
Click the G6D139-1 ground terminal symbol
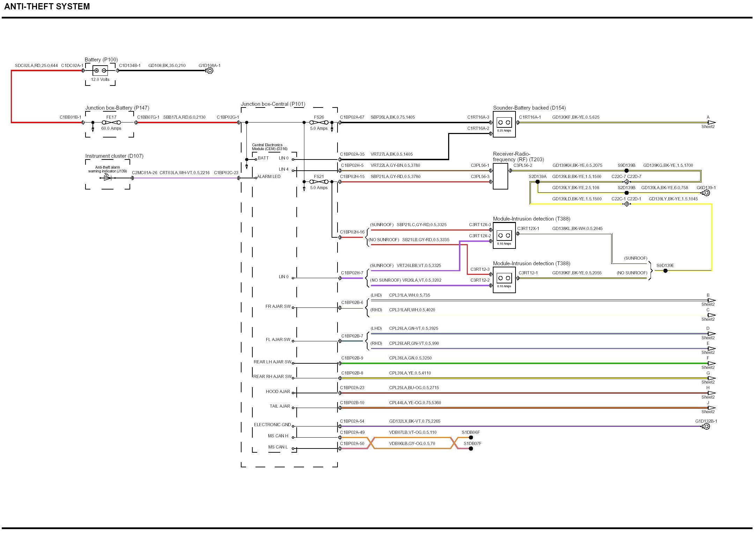tap(706, 193)
